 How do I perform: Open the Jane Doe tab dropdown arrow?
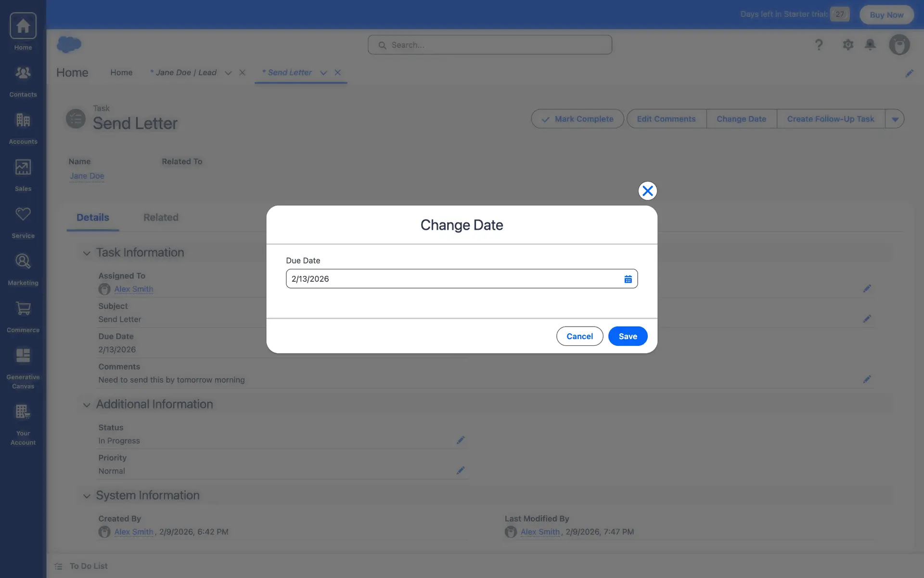click(228, 73)
